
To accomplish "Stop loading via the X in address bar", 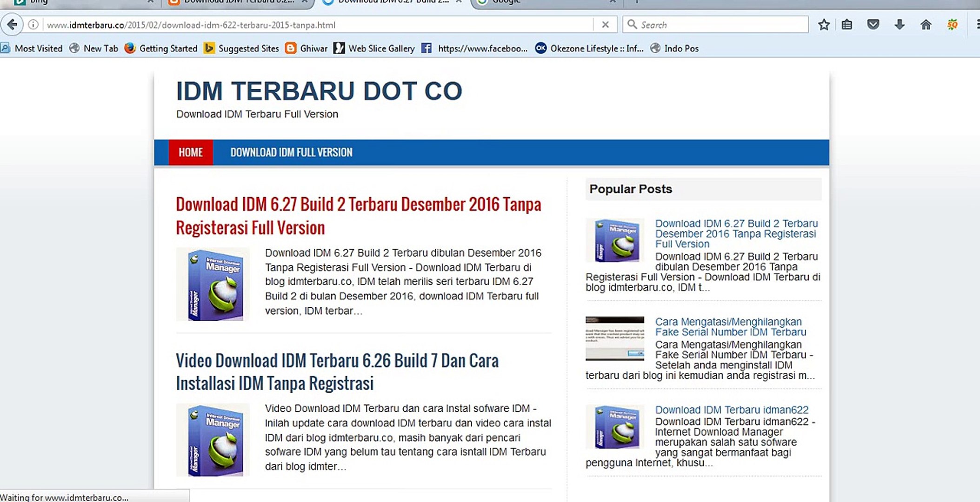I will coord(607,24).
